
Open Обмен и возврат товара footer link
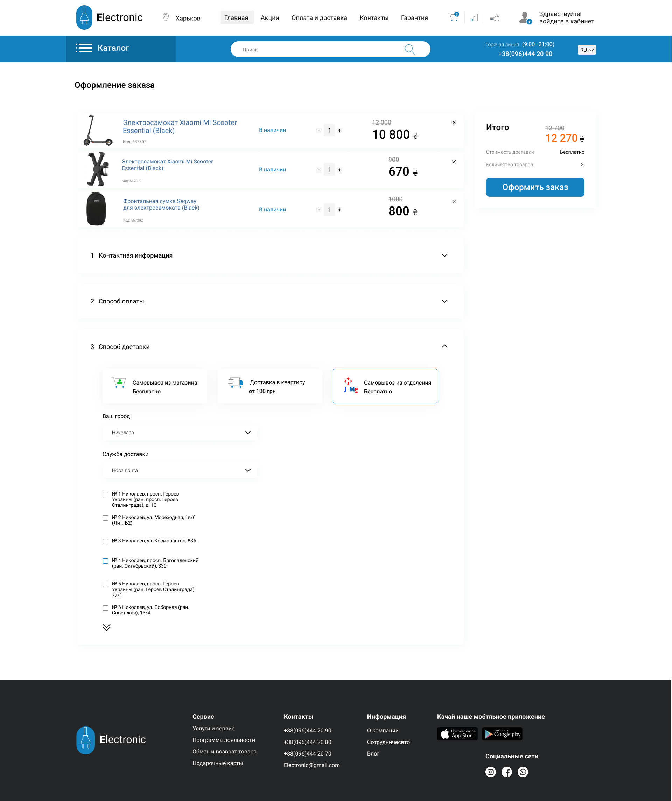point(224,751)
